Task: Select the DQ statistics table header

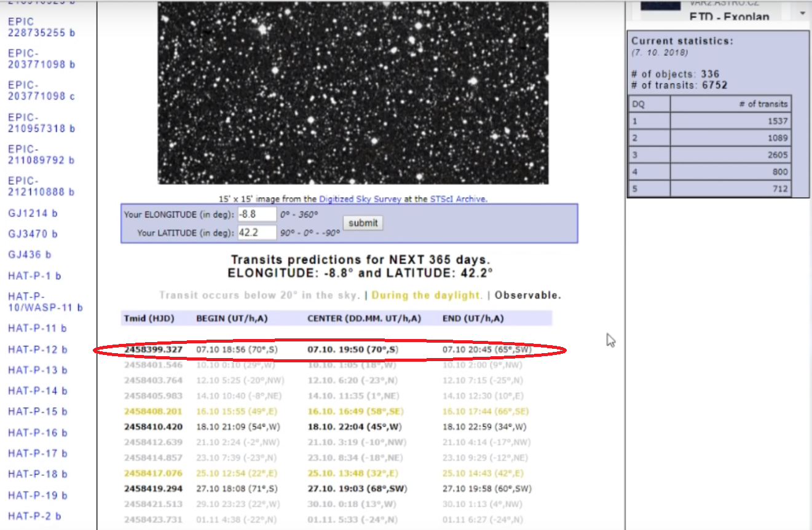Action: pos(637,104)
